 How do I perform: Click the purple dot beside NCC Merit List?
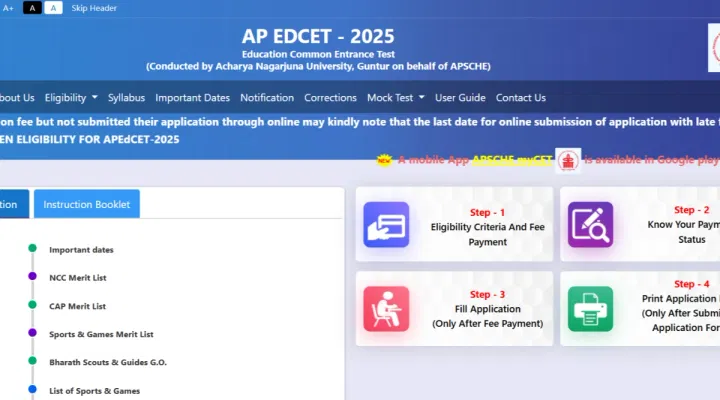[x=32, y=276]
